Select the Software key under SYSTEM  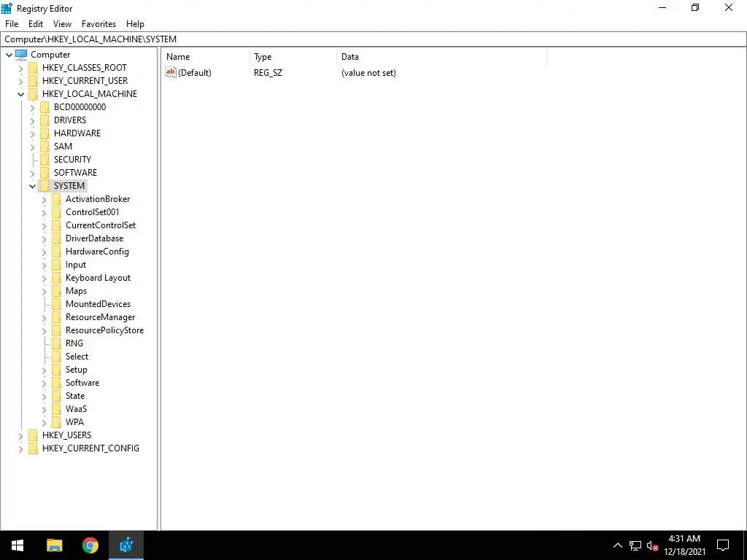(x=82, y=383)
